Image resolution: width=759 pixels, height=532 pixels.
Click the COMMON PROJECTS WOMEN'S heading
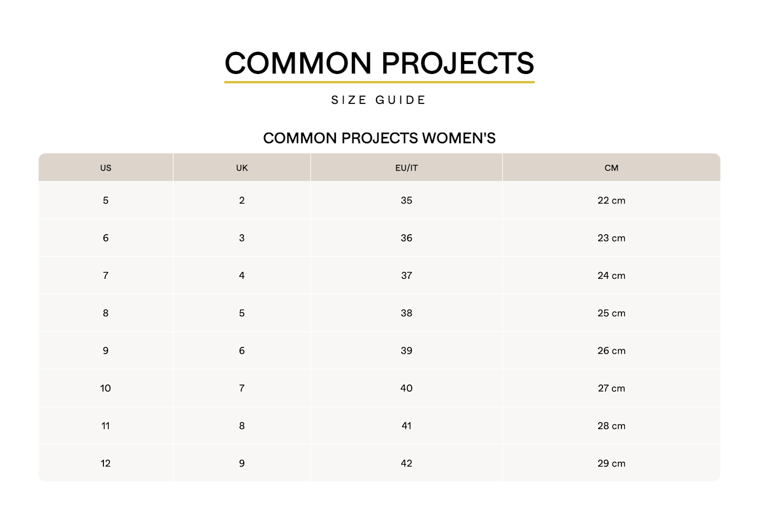(x=379, y=138)
